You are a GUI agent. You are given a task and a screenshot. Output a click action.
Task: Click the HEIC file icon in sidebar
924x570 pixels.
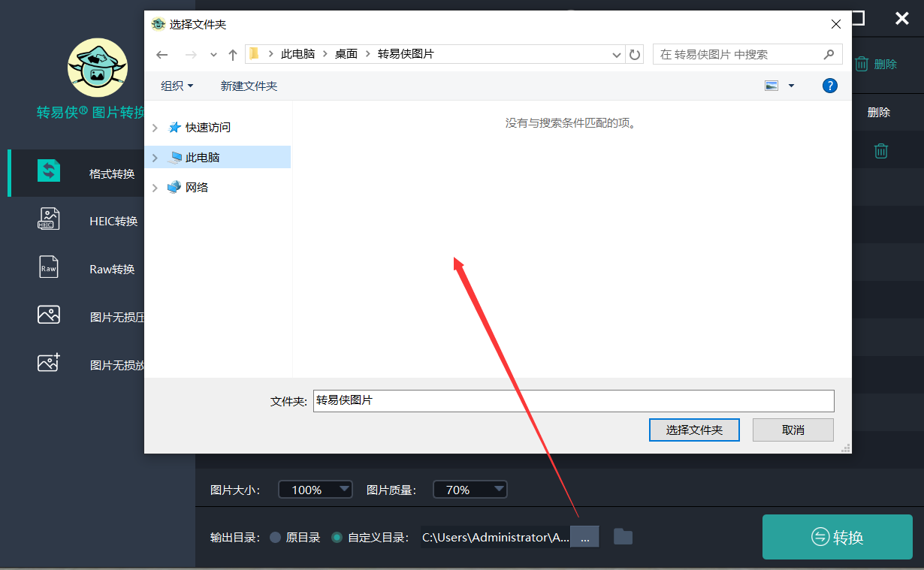pyautogui.click(x=49, y=219)
